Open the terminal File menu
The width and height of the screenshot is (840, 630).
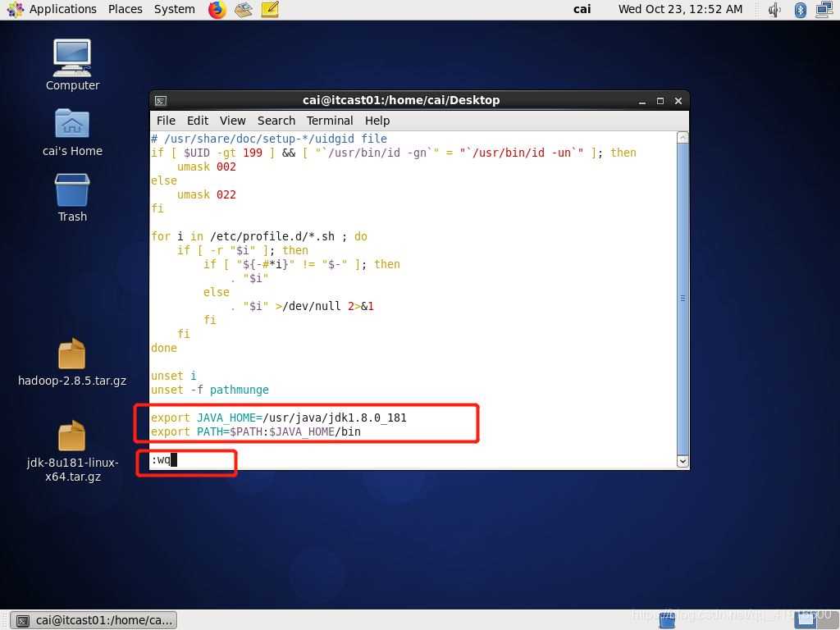click(x=166, y=121)
